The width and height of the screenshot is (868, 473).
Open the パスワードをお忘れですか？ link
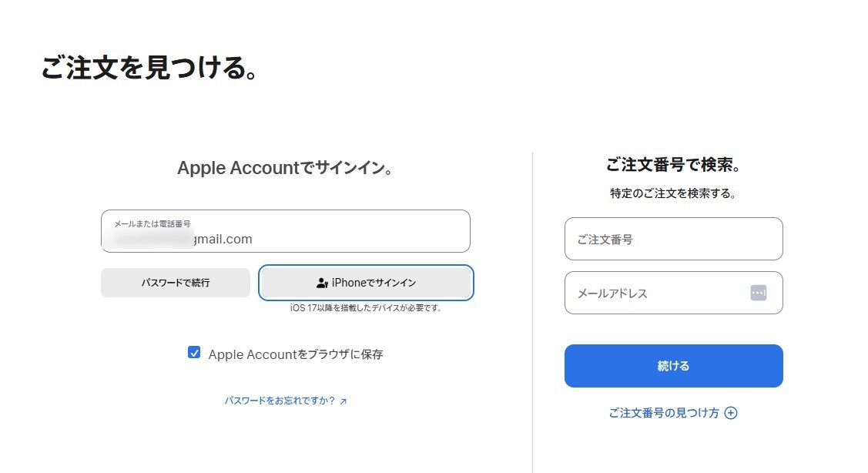(280, 401)
